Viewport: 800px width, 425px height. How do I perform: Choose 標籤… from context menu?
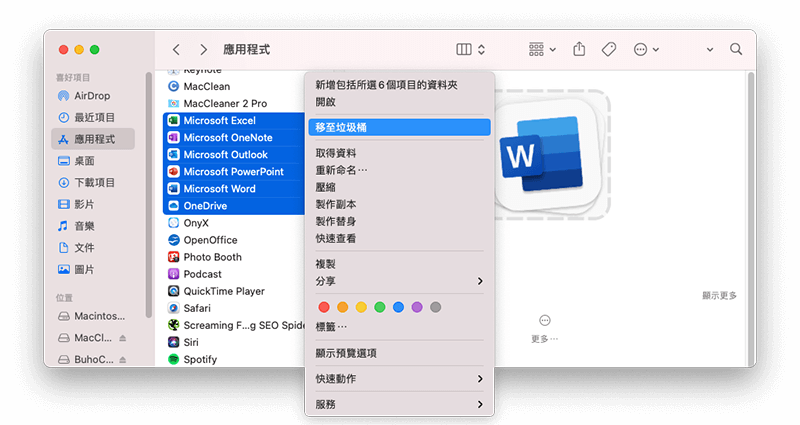[399, 327]
